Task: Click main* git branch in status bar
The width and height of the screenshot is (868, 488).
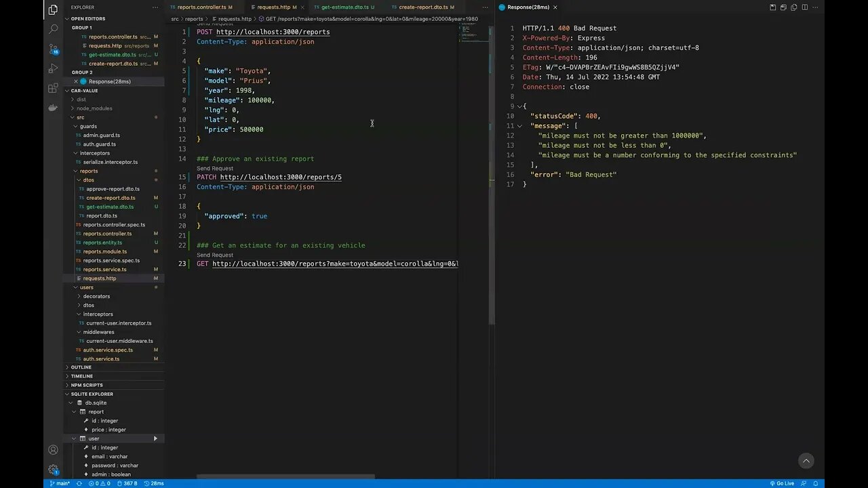Action: tap(60, 483)
